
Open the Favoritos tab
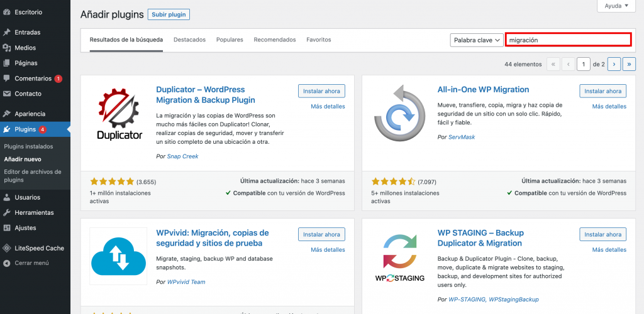click(x=318, y=40)
